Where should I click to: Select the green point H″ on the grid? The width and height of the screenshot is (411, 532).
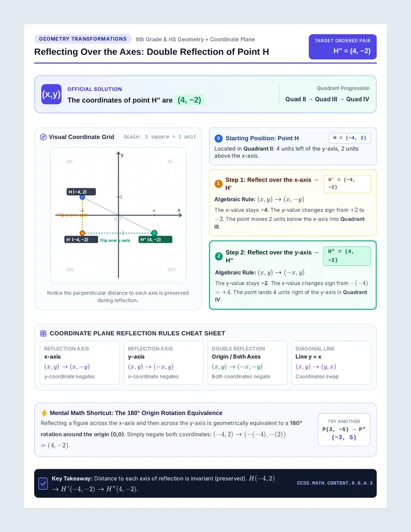click(x=155, y=233)
